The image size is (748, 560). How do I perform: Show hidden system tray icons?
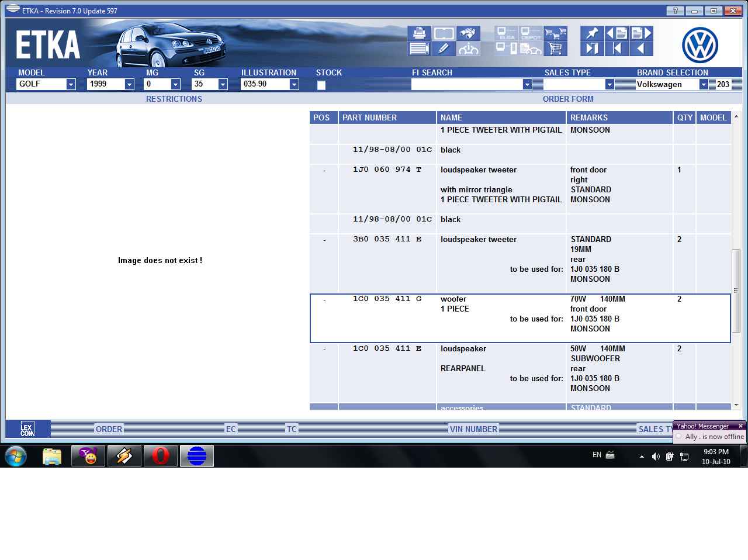tap(642, 457)
